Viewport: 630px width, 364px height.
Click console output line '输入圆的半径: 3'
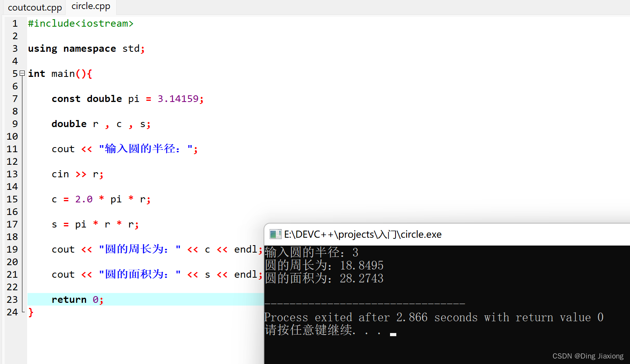311,252
